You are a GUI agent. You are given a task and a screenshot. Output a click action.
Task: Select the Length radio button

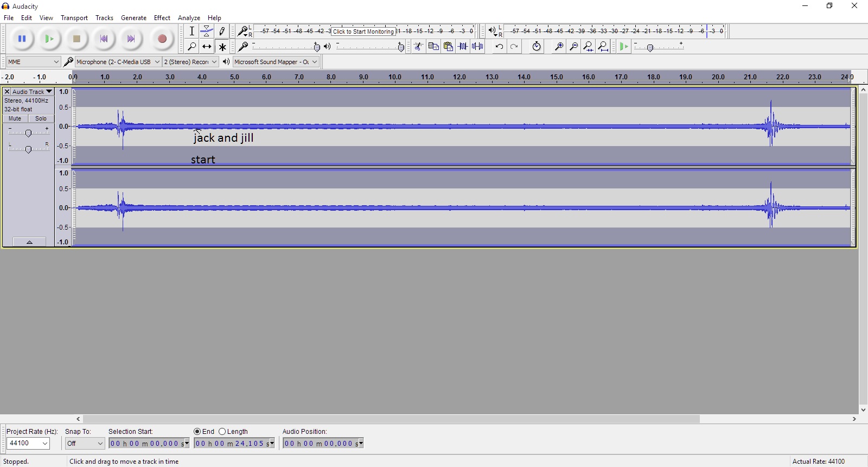coord(222,432)
